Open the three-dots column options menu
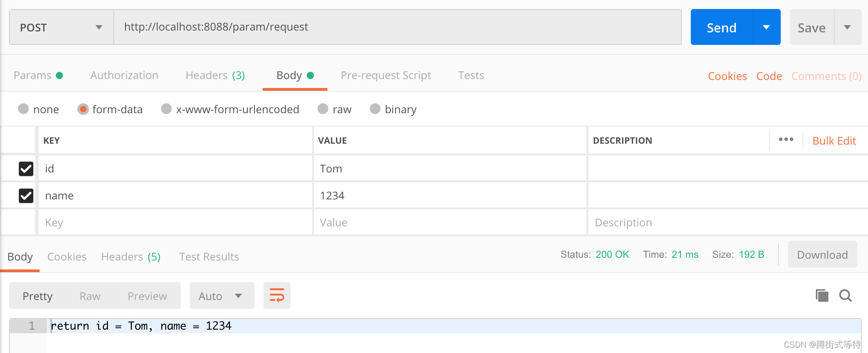This screenshot has width=868, height=353. tap(786, 140)
